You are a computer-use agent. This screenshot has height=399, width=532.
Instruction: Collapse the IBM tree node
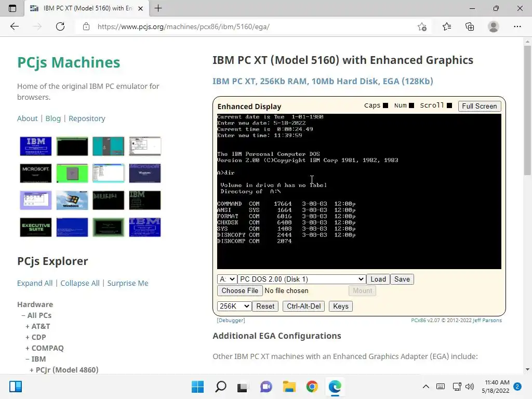pos(36,359)
